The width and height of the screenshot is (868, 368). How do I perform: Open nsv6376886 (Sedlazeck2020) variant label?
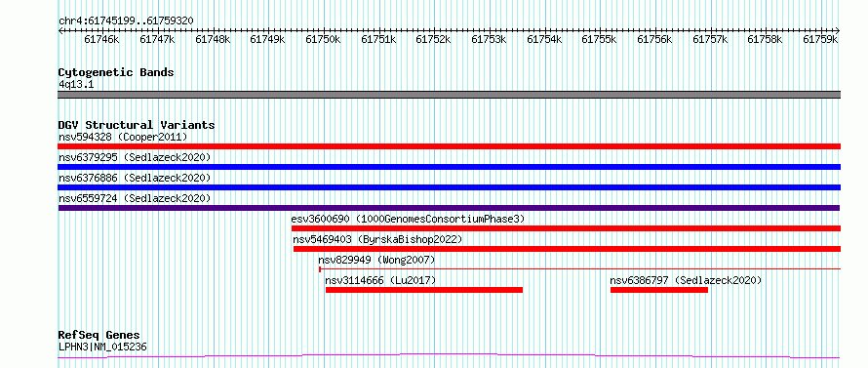135,178
